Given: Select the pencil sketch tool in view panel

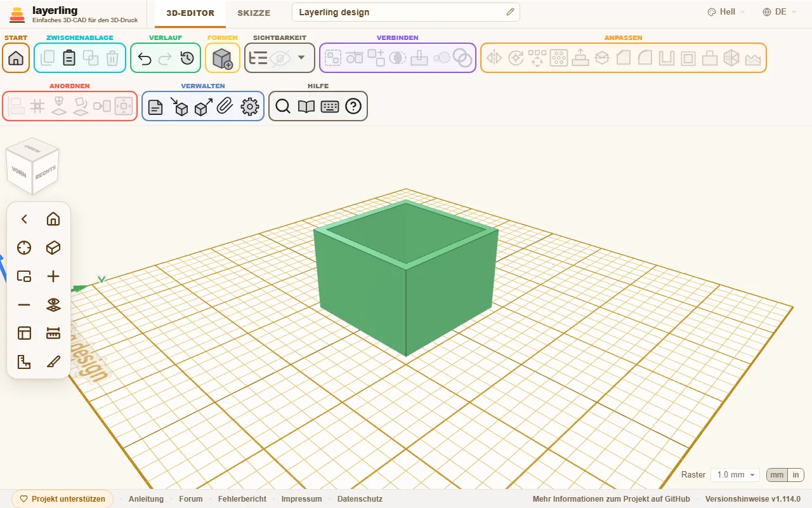Looking at the screenshot, I should point(53,362).
